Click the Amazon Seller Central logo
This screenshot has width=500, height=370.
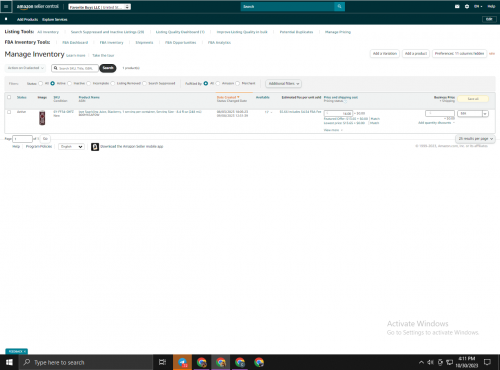pos(38,7)
